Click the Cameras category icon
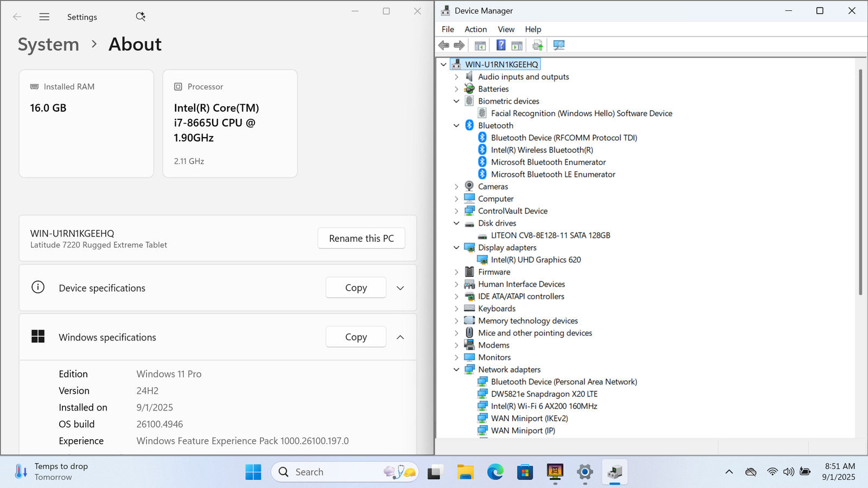This screenshot has height=488, width=868. point(469,187)
